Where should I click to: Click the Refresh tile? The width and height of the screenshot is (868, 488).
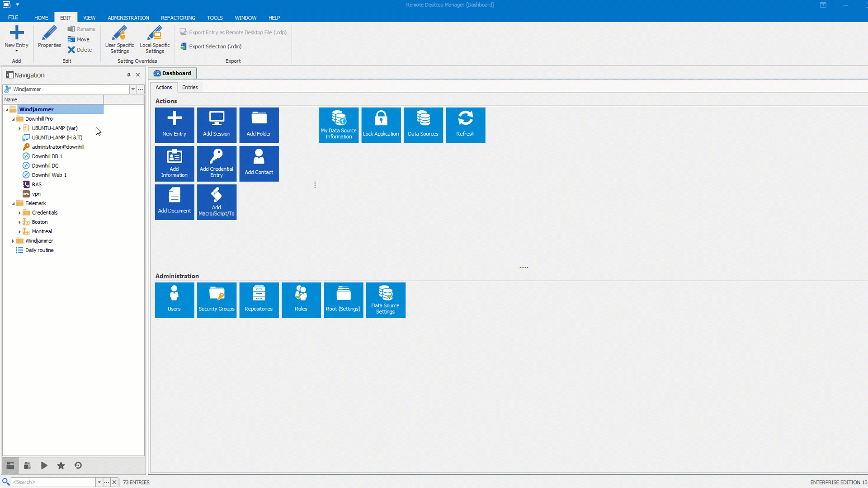coord(466,125)
